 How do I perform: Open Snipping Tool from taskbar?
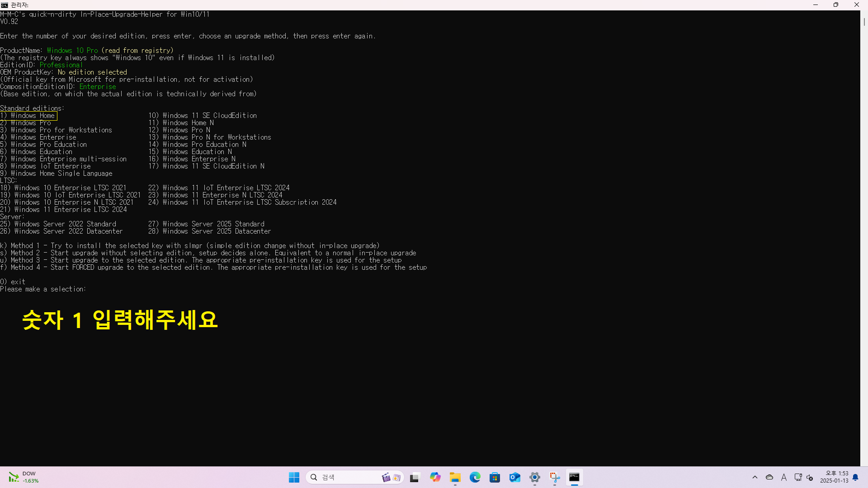[x=554, y=477]
